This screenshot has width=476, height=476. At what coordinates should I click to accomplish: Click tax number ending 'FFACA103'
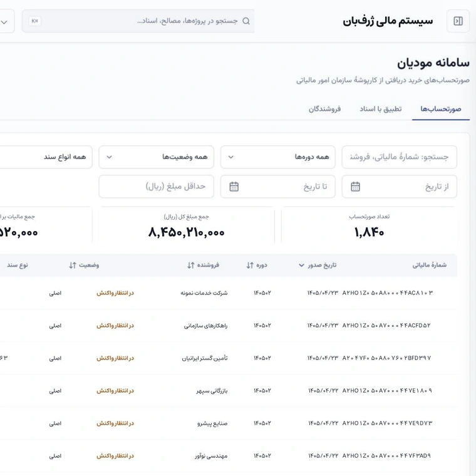(387, 293)
